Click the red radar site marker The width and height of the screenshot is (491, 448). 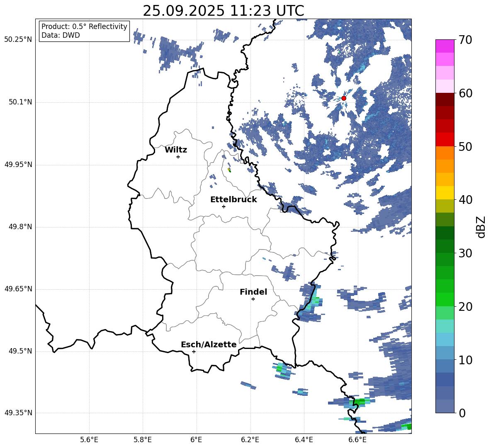[x=343, y=98]
